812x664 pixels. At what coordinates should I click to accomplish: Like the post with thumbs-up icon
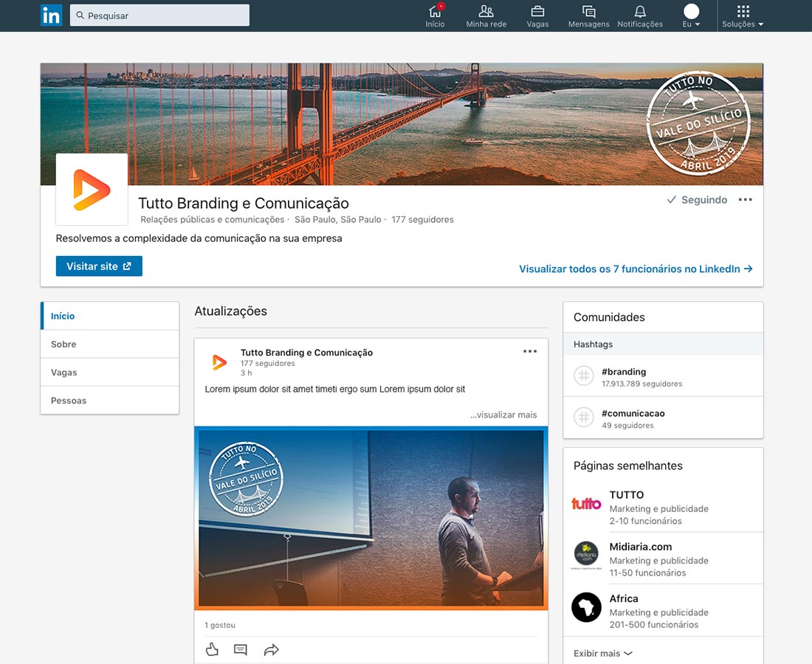(x=212, y=649)
